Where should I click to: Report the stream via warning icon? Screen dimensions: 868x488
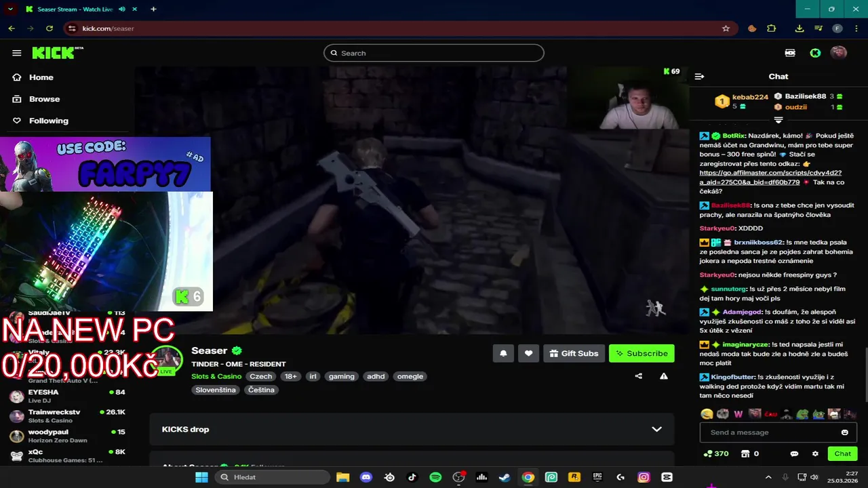tap(664, 376)
